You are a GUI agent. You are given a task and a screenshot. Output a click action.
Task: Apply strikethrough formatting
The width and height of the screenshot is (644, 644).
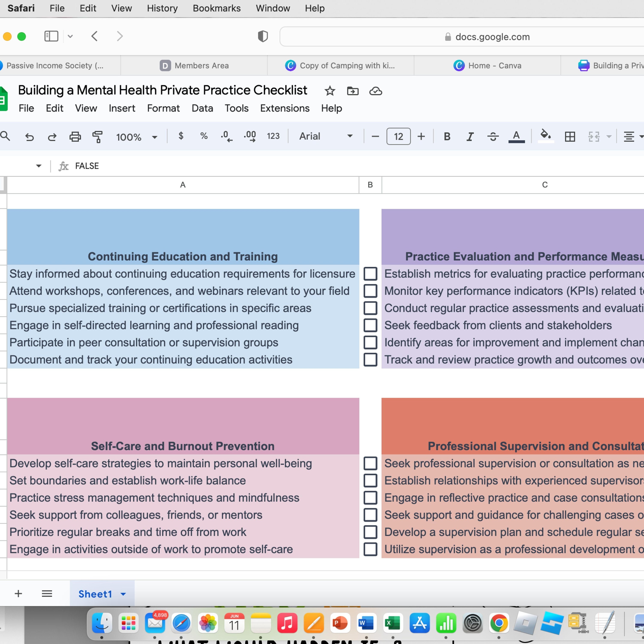coord(493,136)
